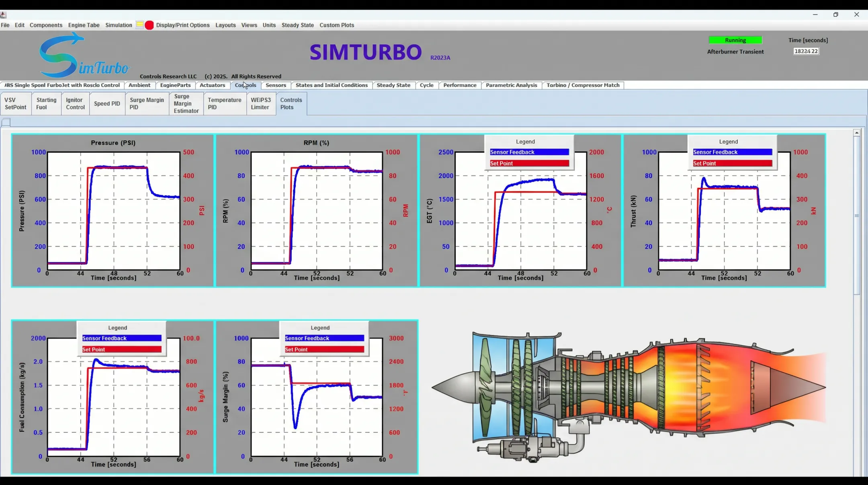Open the Starting Fuel sub-tab
The width and height of the screenshot is (868, 485).
pos(46,104)
